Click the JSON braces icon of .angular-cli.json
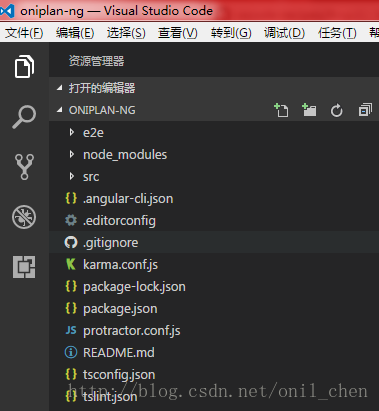The image size is (379, 411). pyautogui.click(x=71, y=198)
